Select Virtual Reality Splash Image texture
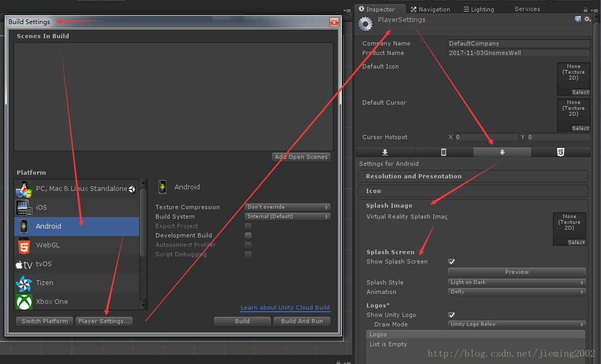The image size is (601, 364). [x=576, y=243]
